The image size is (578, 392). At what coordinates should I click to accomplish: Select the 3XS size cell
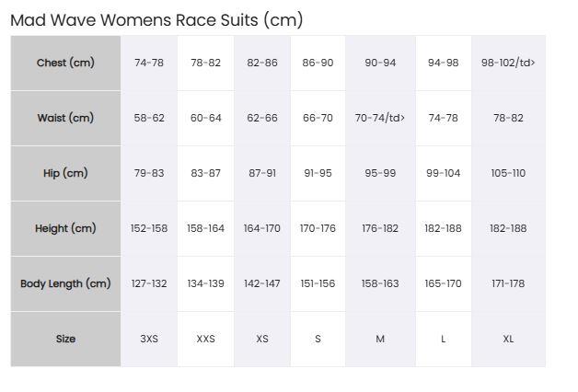click(x=149, y=340)
